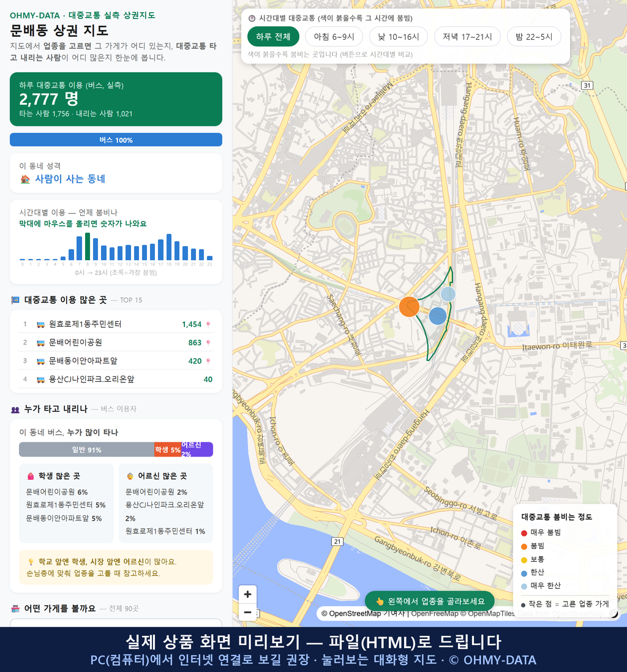Click the 대중교통 이용 많은 곳 section icon
Image resolution: width=627 pixels, height=672 pixels.
point(15,300)
